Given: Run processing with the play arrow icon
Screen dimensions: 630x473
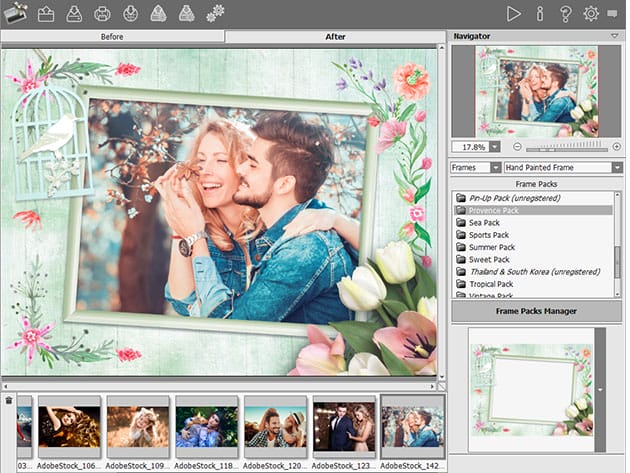Looking at the screenshot, I should (513, 14).
